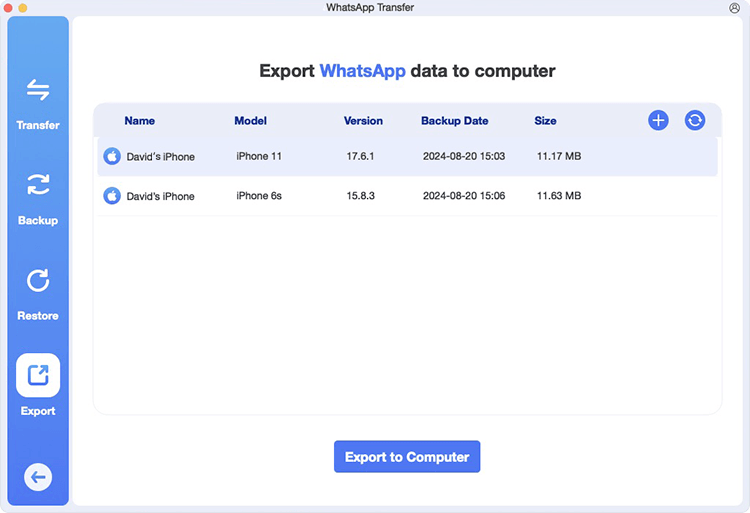
Task: Click the Name column header
Action: click(x=140, y=120)
